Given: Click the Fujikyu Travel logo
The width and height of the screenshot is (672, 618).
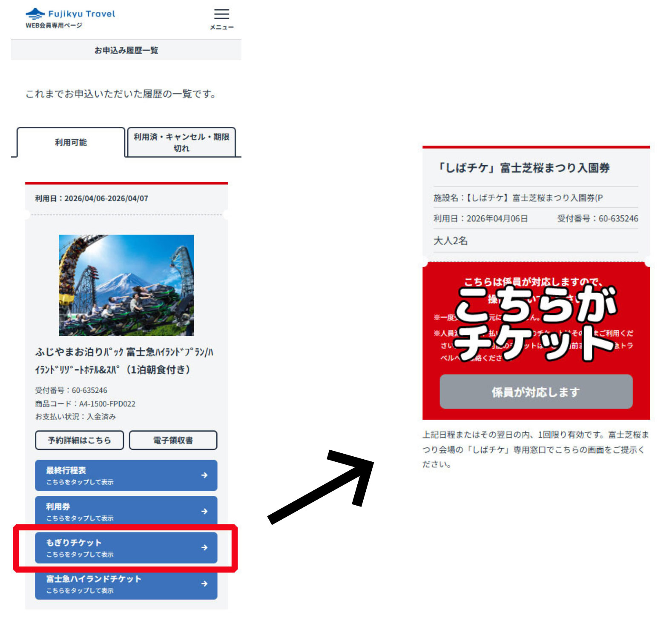Looking at the screenshot, I should click(x=70, y=18).
